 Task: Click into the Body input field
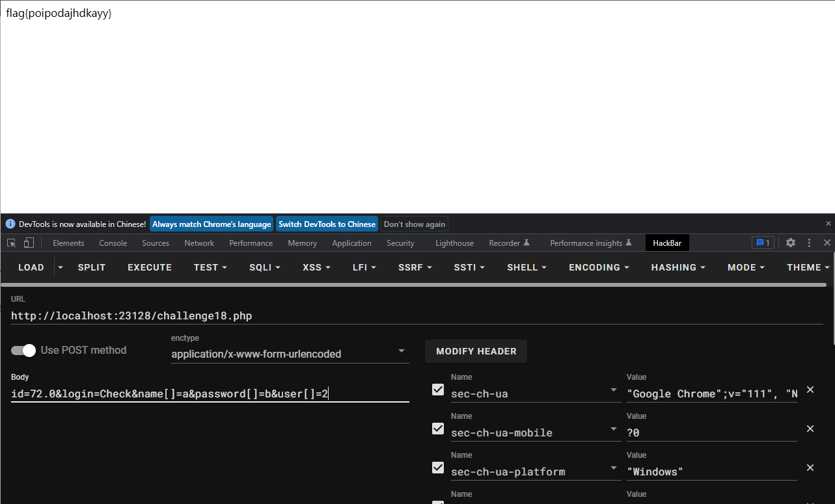pyautogui.click(x=210, y=393)
